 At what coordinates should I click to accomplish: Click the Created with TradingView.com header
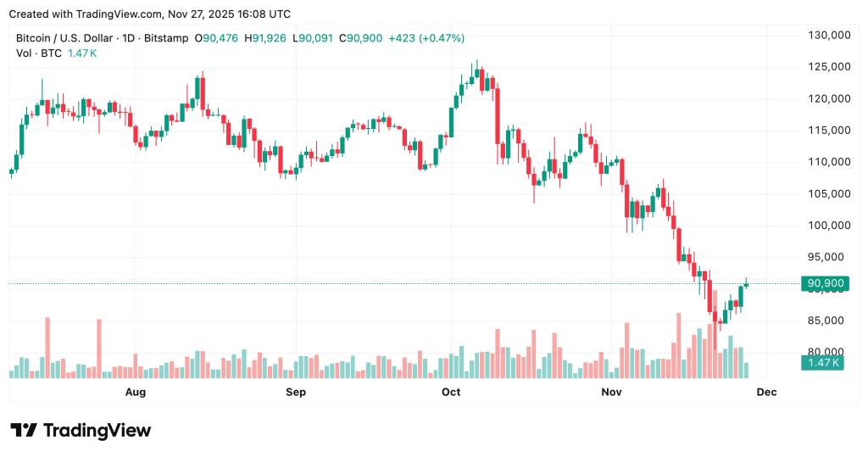pyautogui.click(x=149, y=14)
